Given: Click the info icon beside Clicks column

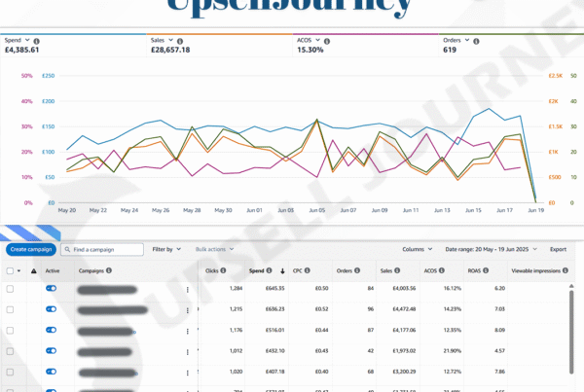Looking at the screenshot, I should point(223,270).
